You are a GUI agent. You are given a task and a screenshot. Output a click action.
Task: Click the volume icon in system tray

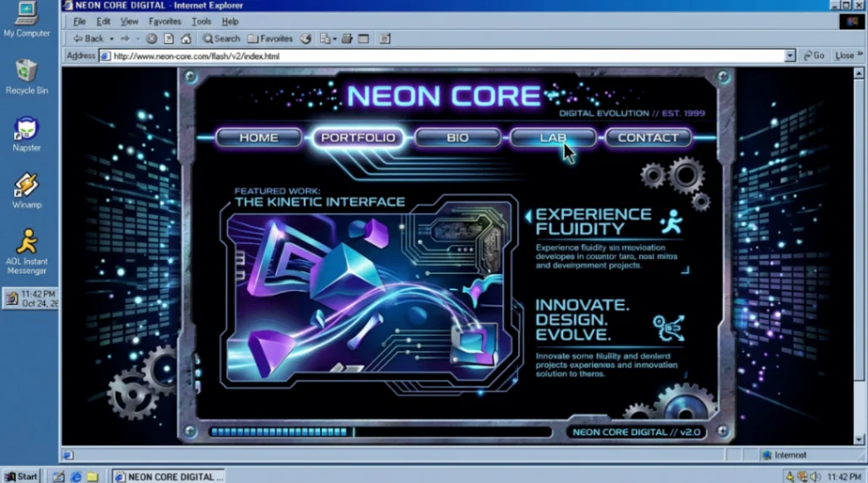816,476
